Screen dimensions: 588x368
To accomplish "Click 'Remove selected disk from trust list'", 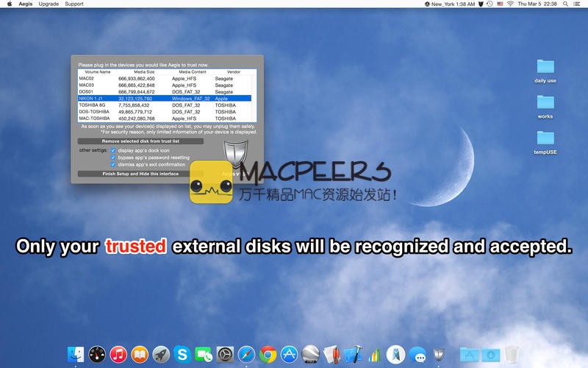I will pyautogui.click(x=140, y=140).
